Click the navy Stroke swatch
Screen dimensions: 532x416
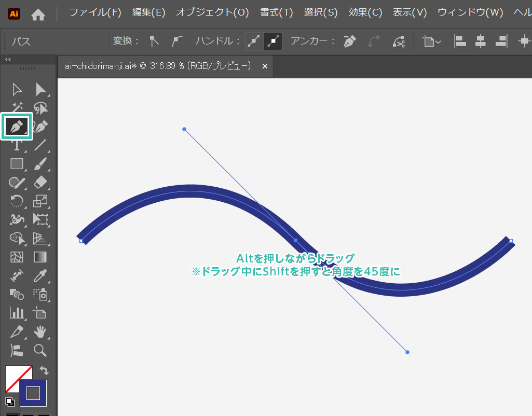coord(33,393)
